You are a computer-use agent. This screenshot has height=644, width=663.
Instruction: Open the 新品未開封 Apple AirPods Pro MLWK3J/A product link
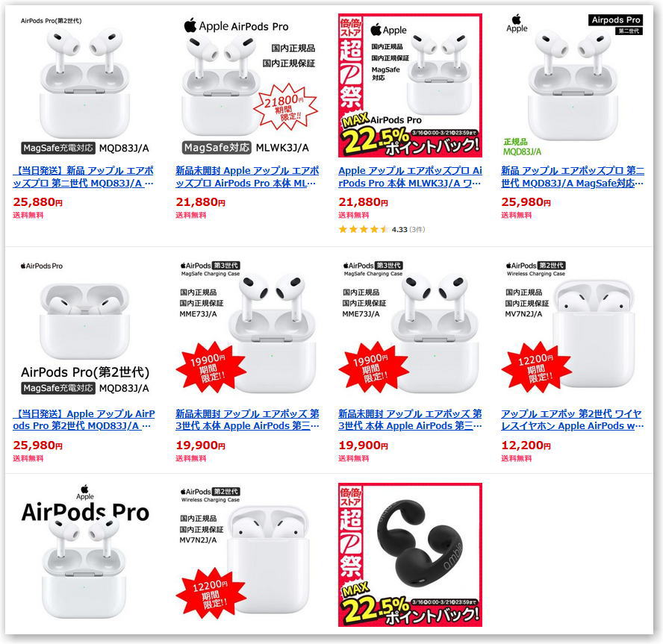pyautogui.click(x=247, y=177)
